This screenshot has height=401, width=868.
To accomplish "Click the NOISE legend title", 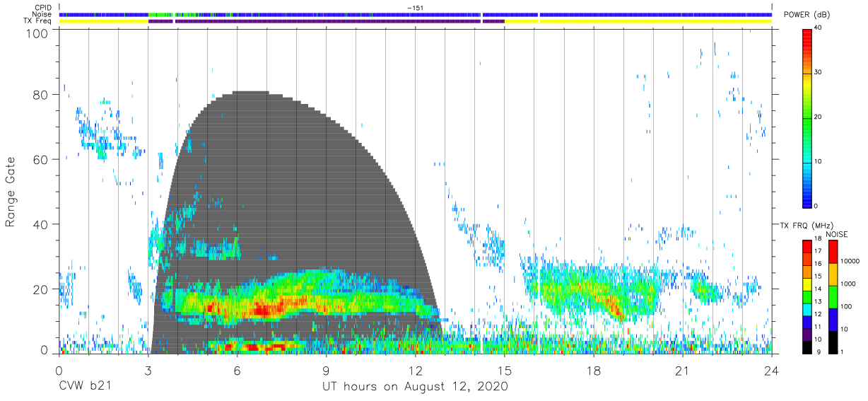I will tap(837, 234).
